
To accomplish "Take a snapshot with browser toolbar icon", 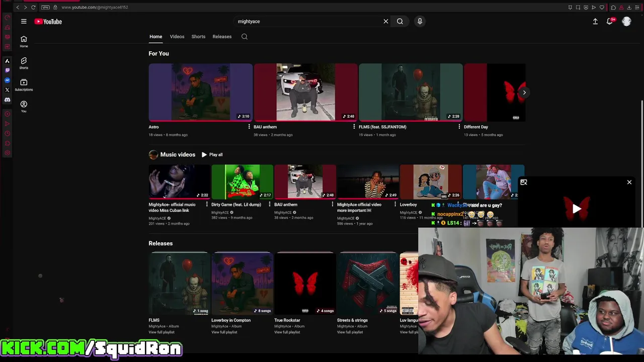I will pyautogui.click(x=578, y=7).
